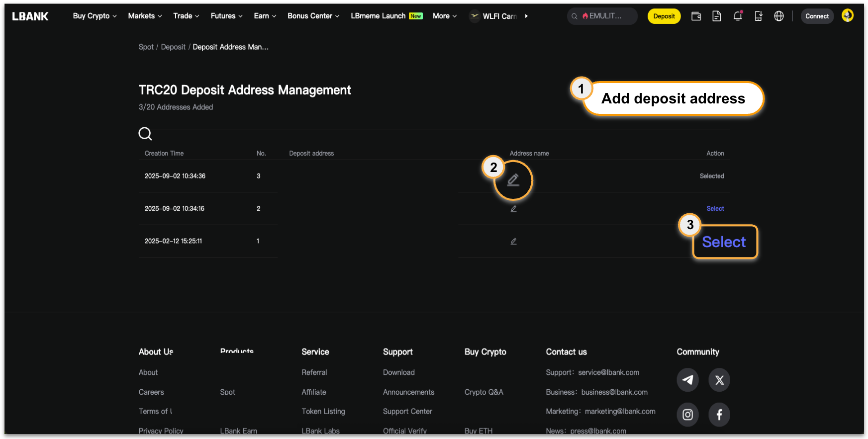Open the wallet icon in the header
Viewport: 868px width, 439px height.
(696, 16)
